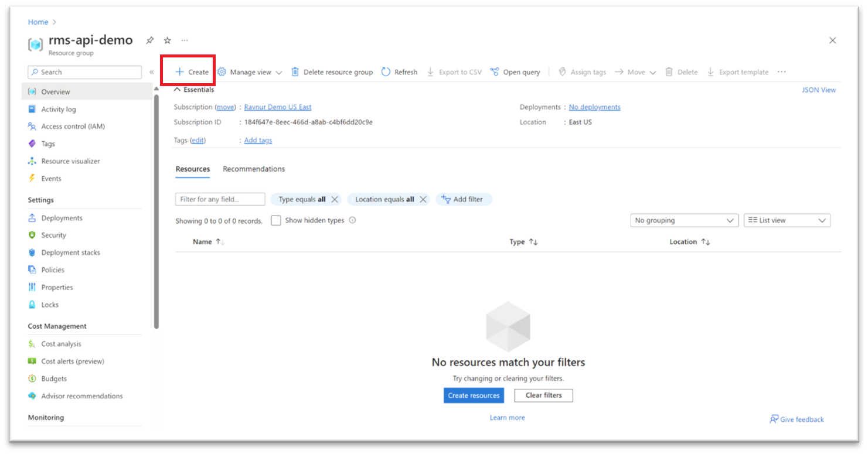Click Filter for any field input
This screenshot has width=868, height=454.
pyautogui.click(x=220, y=199)
